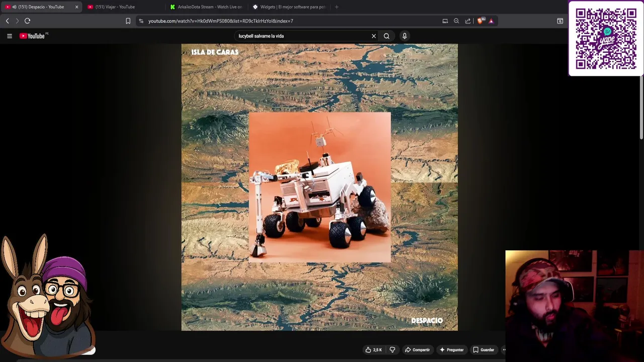Image resolution: width=644 pixels, height=362 pixels.
Task: Click the Brave Rewards triangle icon
Action: (491, 21)
